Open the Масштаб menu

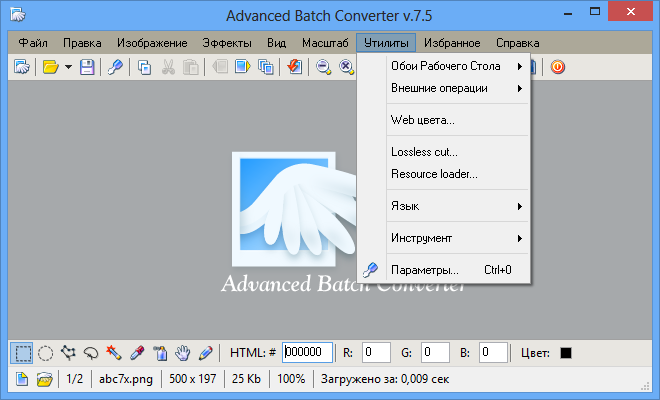[325, 43]
